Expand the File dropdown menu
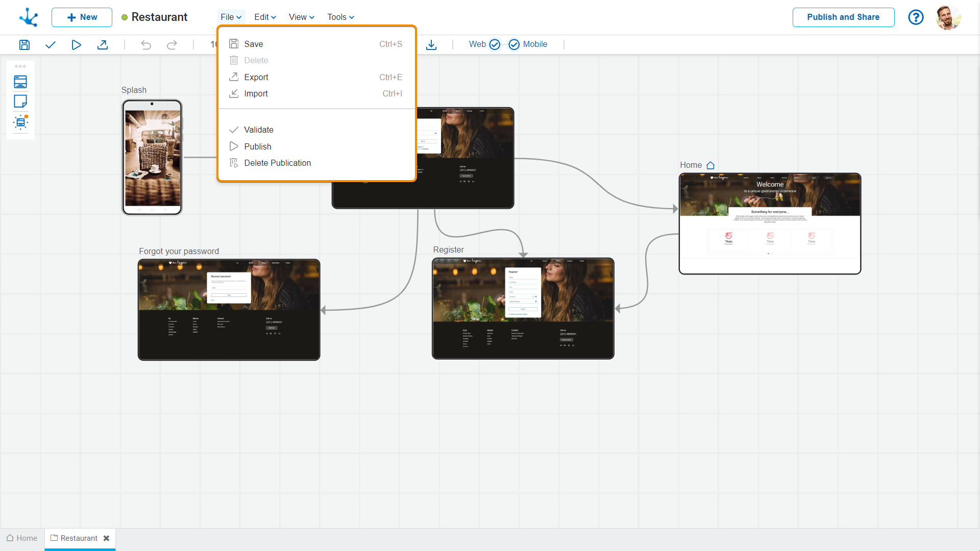The height and width of the screenshot is (551, 980). tap(231, 17)
